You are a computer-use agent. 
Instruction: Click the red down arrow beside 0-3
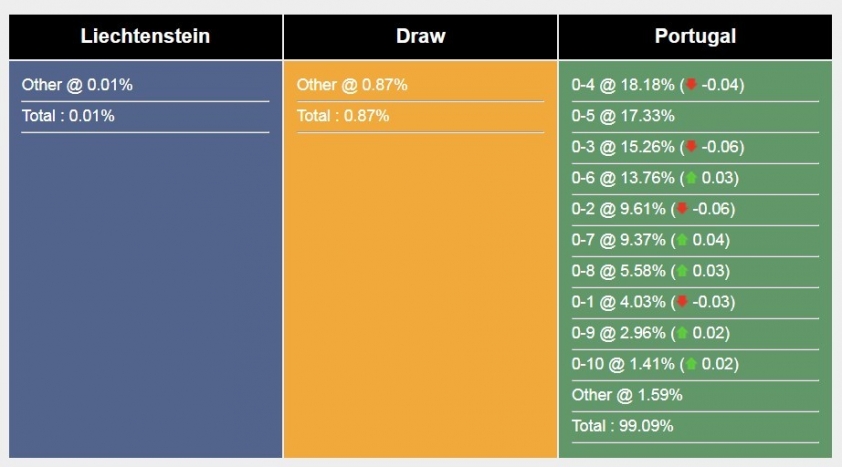(x=691, y=147)
